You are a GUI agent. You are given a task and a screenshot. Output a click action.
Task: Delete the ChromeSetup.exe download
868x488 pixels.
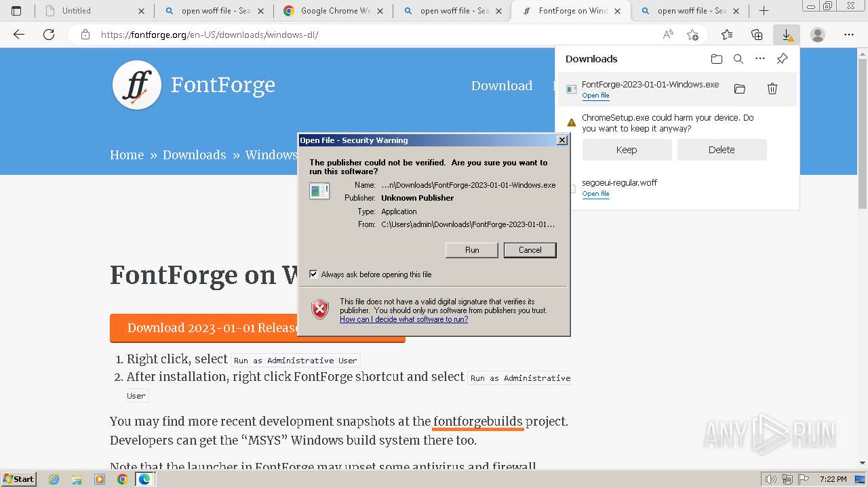(722, 150)
